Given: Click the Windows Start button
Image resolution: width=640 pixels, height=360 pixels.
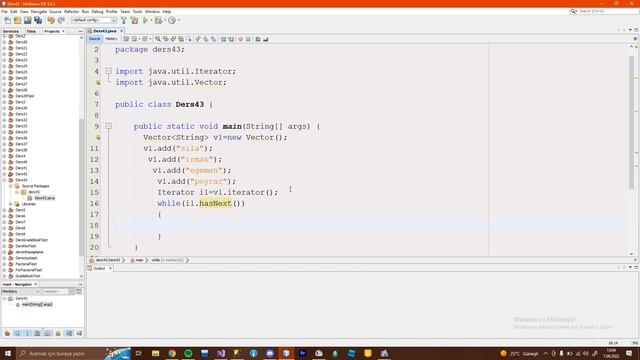Looking at the screenshot, I should 8,353.
